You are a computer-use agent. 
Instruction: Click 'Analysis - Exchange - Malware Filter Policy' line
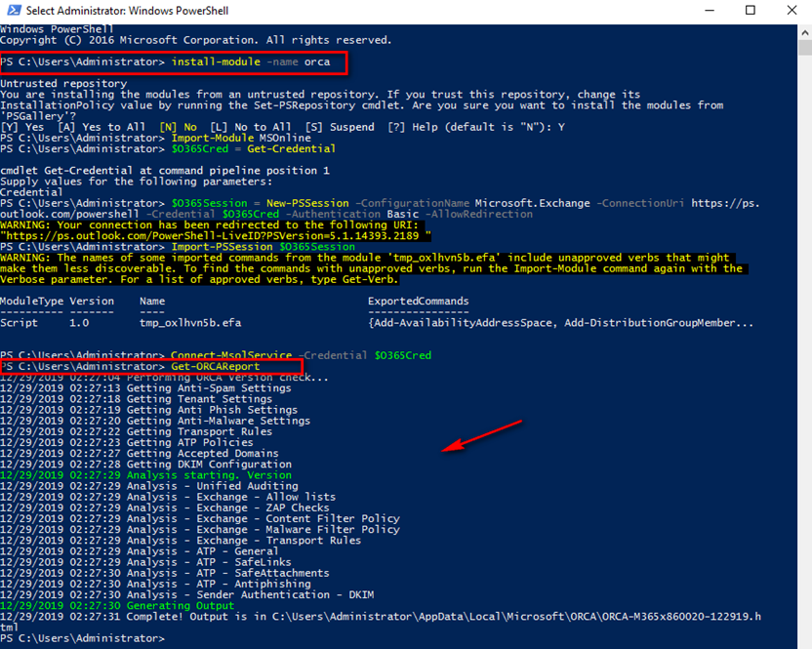[x=200, y=529]
